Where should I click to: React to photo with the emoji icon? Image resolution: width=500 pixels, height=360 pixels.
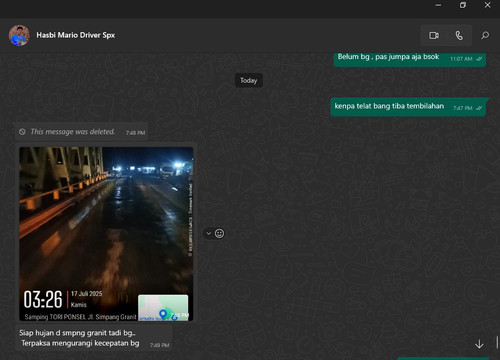pyautogui.click(x=219, y=233)
